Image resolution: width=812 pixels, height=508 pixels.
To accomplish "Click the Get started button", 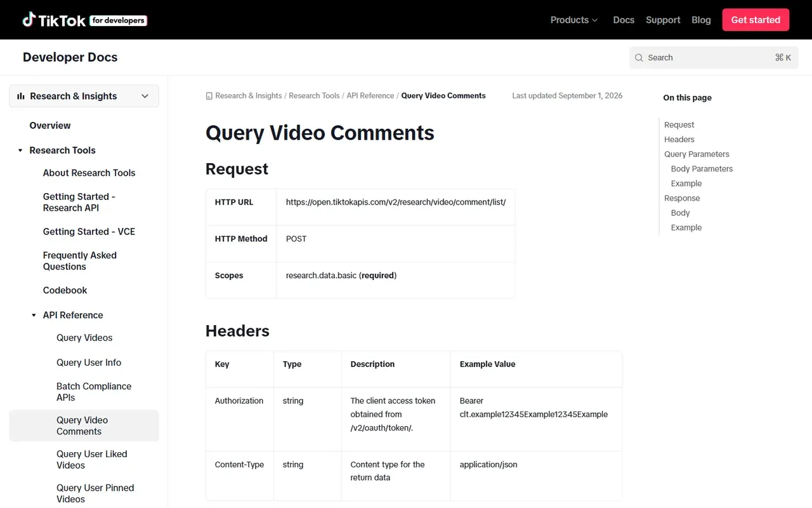I will coord(756,20).
